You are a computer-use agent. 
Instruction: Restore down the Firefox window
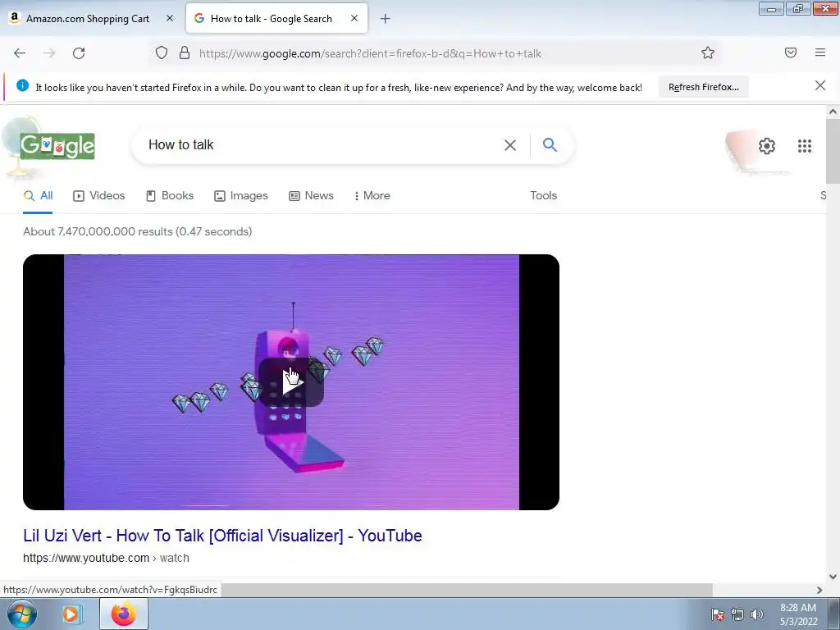tap(798, 9)
